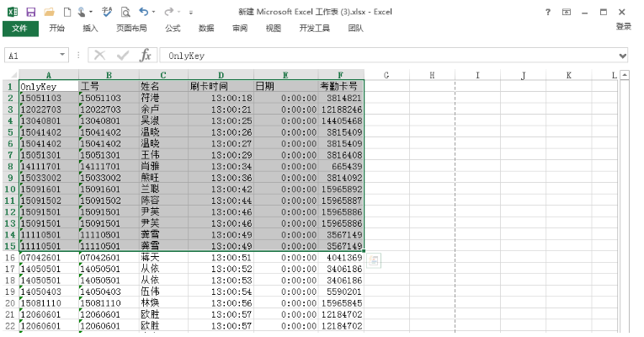The height and width of the screenshot is (337, 644).
Task: Open the 文件 (File) menu
Action: tap(19, 28)
